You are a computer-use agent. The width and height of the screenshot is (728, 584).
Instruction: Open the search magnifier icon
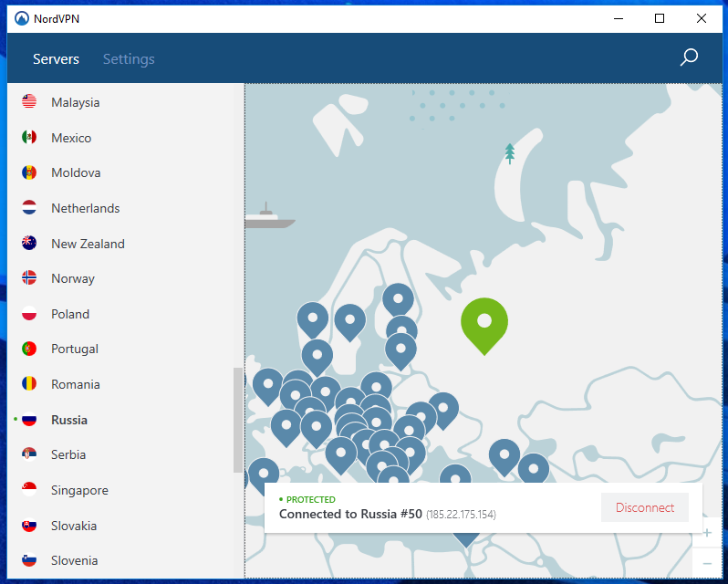(689, 57)
